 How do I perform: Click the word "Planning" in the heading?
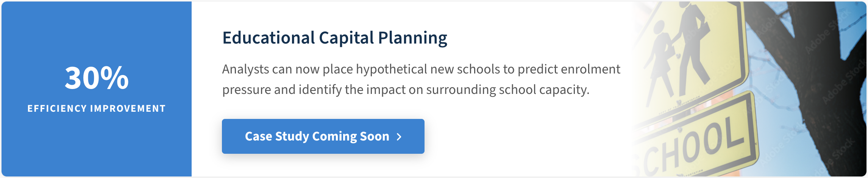(x=412, y=38)
